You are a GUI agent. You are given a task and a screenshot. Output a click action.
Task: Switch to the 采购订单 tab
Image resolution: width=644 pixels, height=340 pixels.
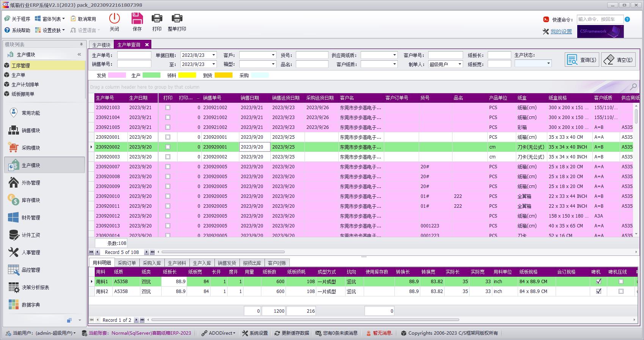point(127,263)
